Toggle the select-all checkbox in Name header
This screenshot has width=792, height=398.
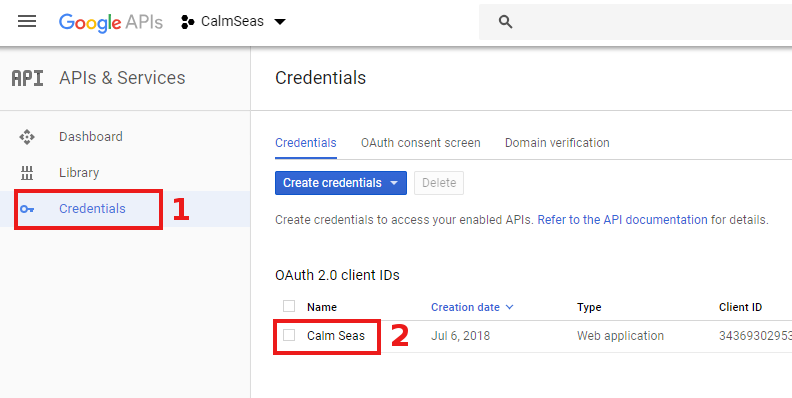(x=289, y=306)
